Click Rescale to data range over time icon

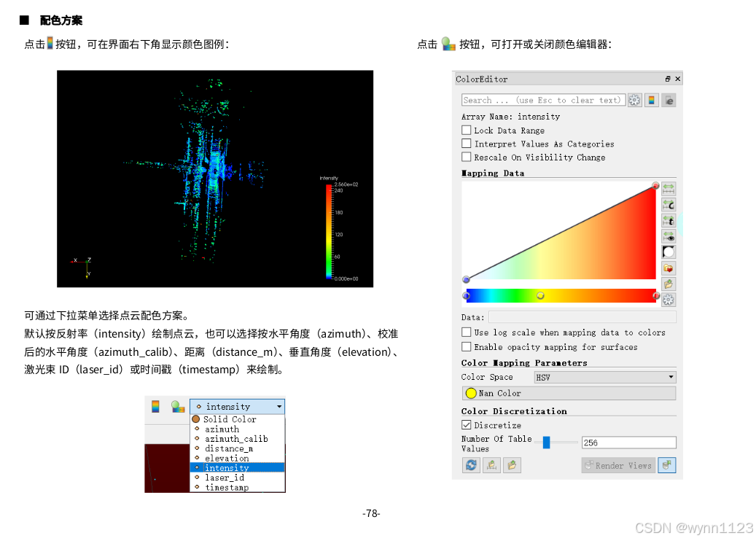coord(669,220)
